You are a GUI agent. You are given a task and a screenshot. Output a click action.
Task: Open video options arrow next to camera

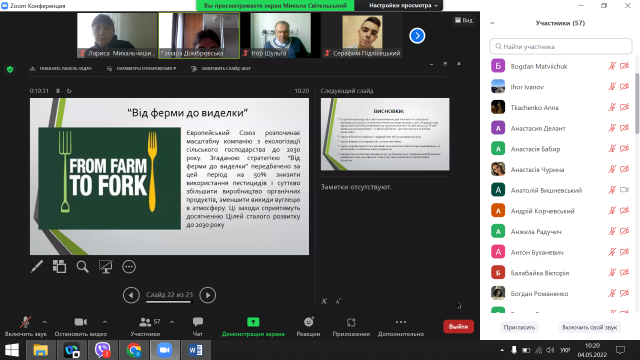pyautogui.click(x=105, y=322)
